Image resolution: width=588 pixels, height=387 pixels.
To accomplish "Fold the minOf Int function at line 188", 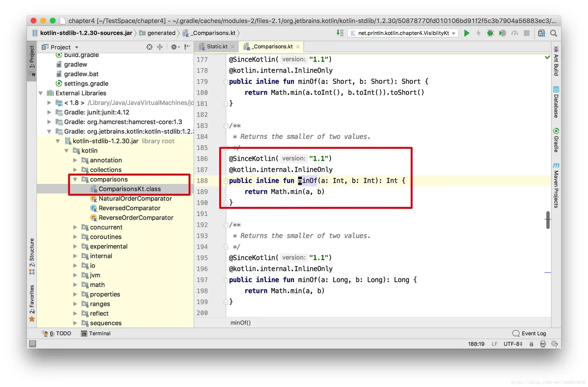I will [x=226, y=181].
